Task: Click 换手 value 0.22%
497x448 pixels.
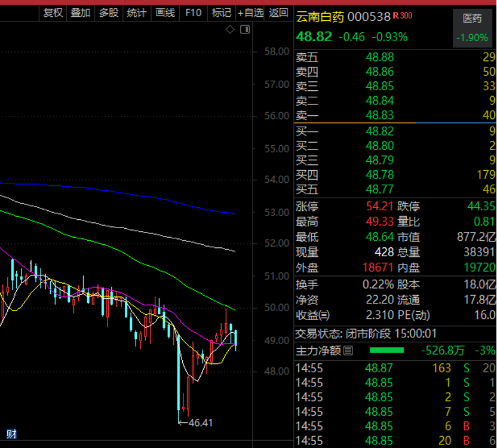Action: pyautogui.click(x=378, y=284)
